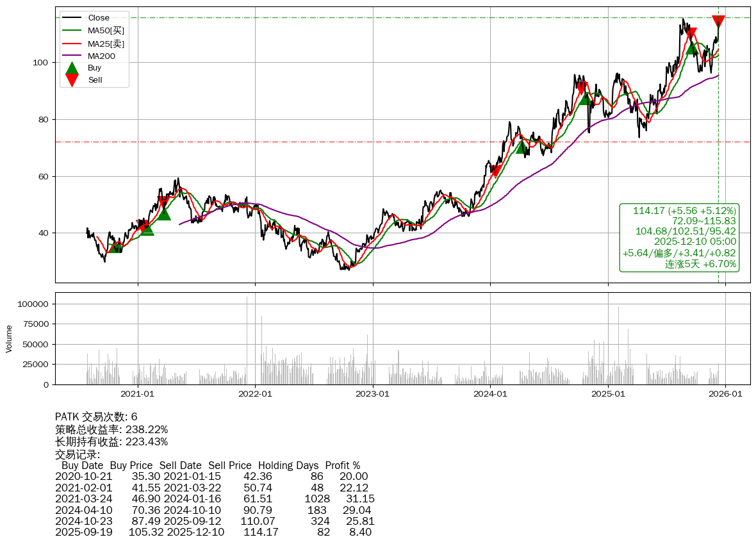Click the sell marker at January 2024
756x544 pixels.
(495, 170)
